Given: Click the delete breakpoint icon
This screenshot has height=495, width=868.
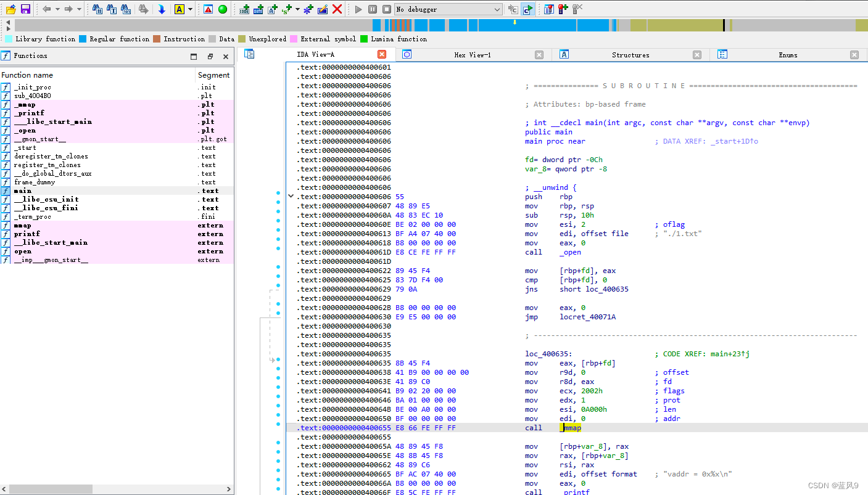Looking at the screenshot, I should (x=577, y=9).
